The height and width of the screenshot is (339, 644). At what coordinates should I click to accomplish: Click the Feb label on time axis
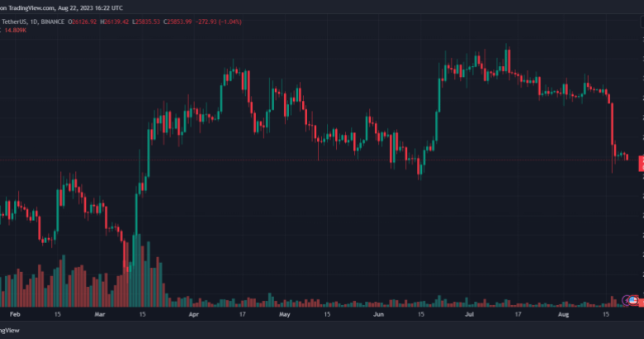point(13,315)
